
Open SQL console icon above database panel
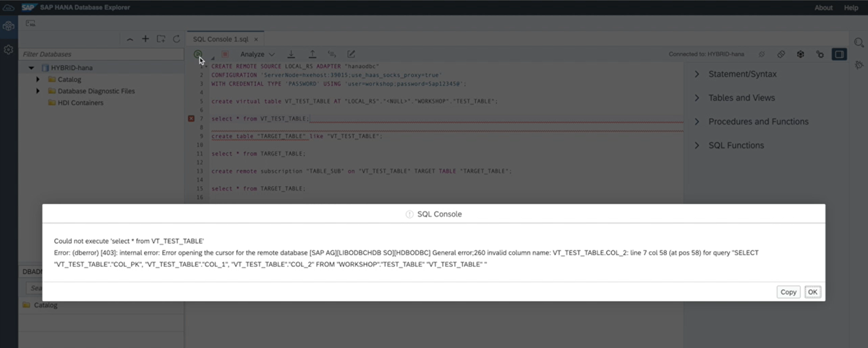tap(30, 23)
